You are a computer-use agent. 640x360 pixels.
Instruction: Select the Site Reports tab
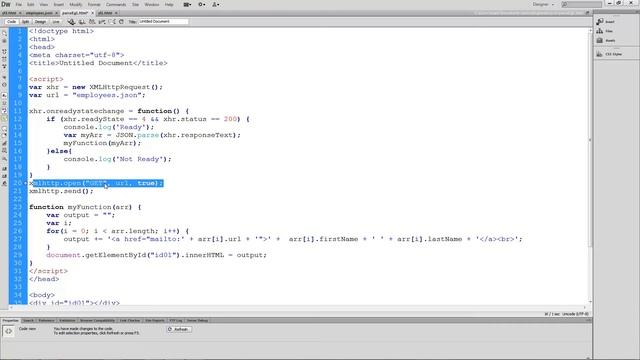pos(155,321)
